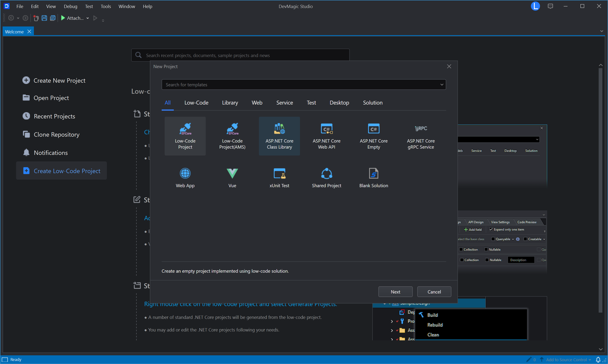Select the Web App template
The height and width of the screenshot is (364, 608).
point(185,178)
